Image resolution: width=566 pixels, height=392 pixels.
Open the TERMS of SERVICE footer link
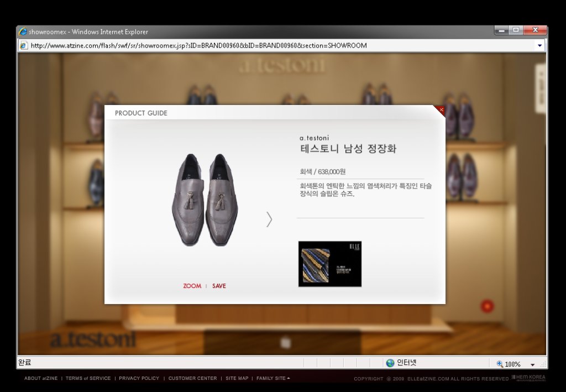point(88,378)
